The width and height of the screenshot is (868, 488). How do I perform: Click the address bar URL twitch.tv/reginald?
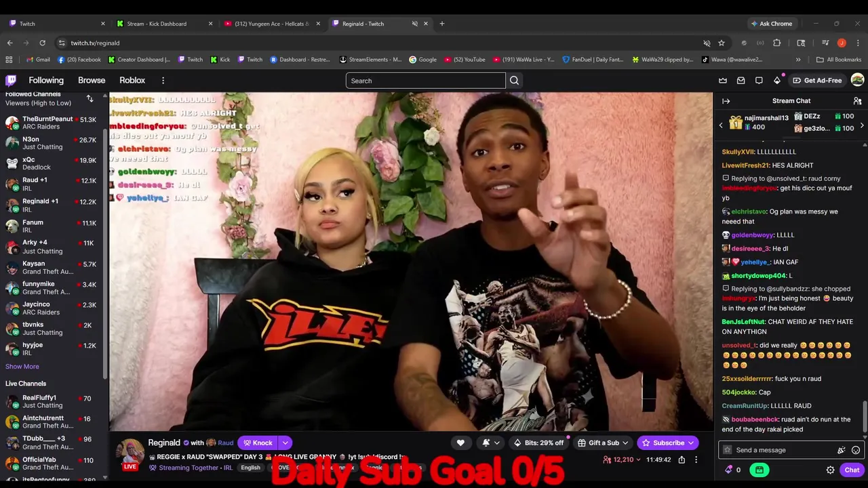point(95,43)
